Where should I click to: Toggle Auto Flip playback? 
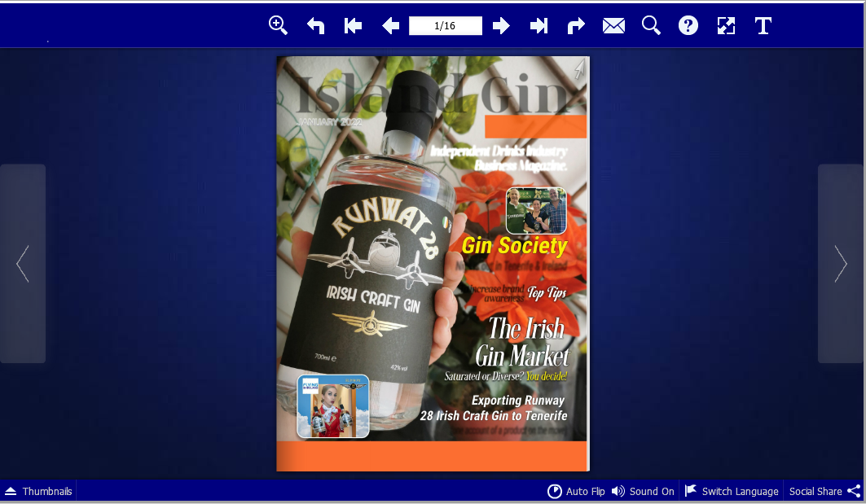click(x=576, y=491)
